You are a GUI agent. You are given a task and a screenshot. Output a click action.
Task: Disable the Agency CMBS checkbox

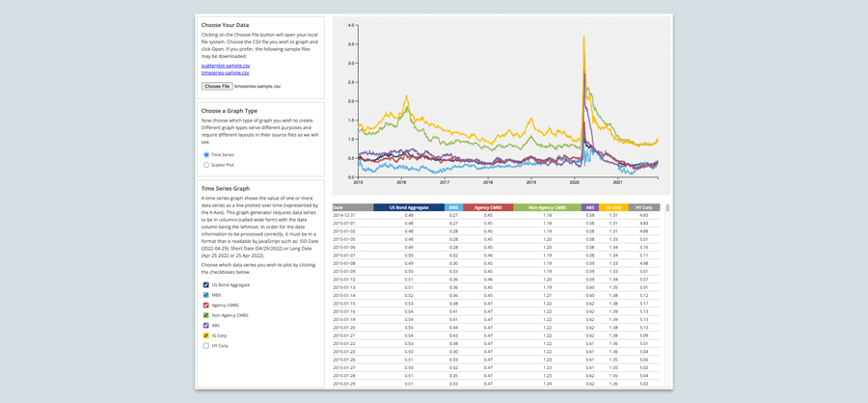[206, 306]
